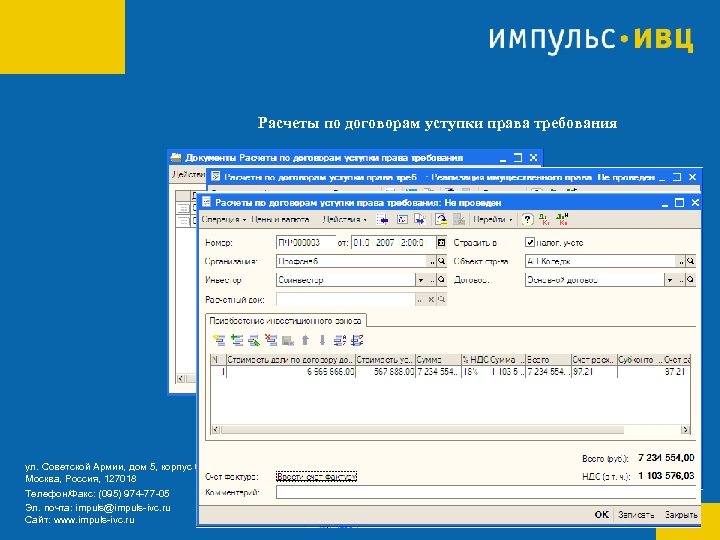The image size is (720, 540).
Task: Open the calendar picker next to the date
Action: [441, 242]
